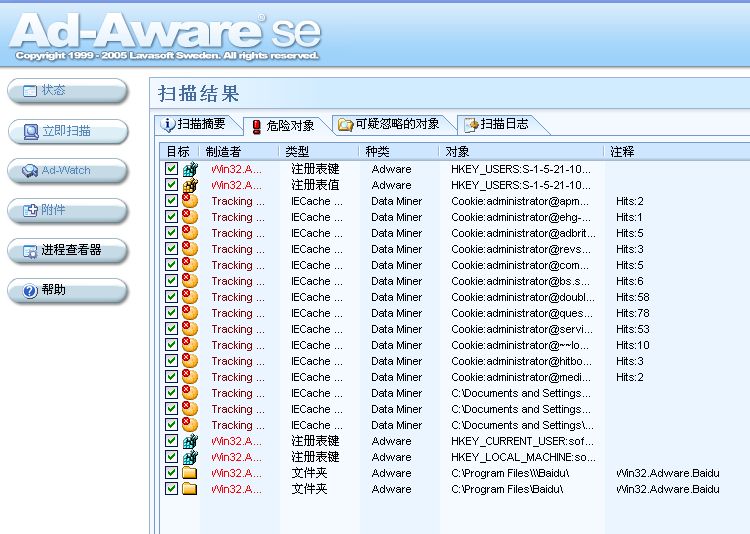750x534 pixels.
Task: Click the red alert icon on 危险对象 tab
Action: click(x=256, y=127)
